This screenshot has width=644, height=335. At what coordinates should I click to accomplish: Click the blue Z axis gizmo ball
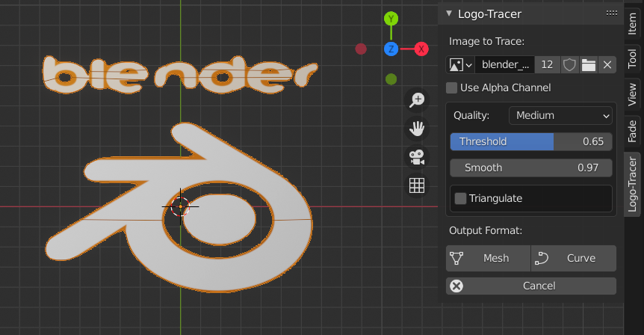click(x=391, y=49)
